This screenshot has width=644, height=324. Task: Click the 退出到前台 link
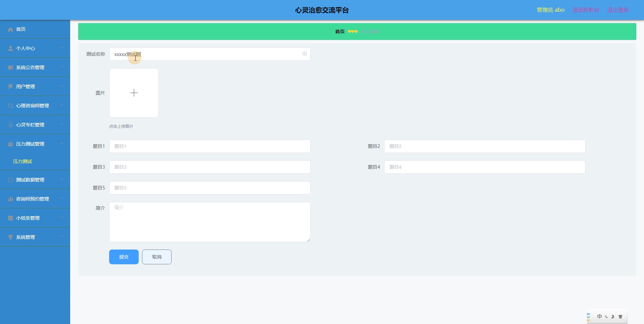pyautogui.click(x=586, y=10)
